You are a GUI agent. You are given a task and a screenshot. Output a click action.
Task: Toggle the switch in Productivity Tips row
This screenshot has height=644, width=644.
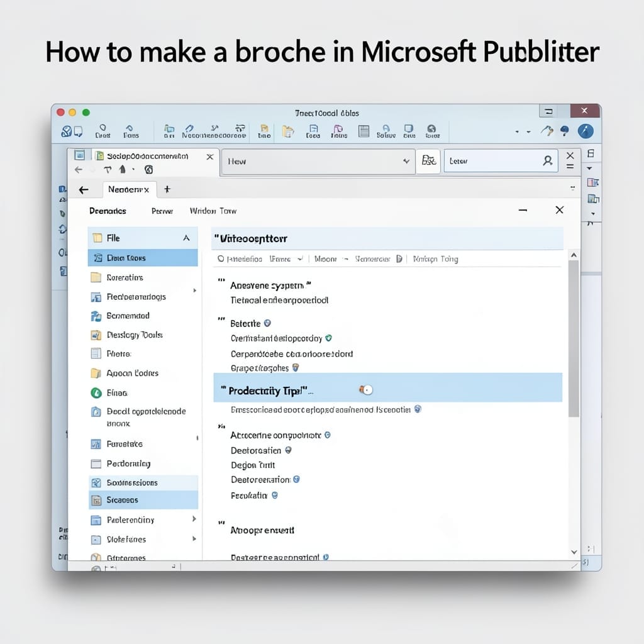[x=367, y=390]
